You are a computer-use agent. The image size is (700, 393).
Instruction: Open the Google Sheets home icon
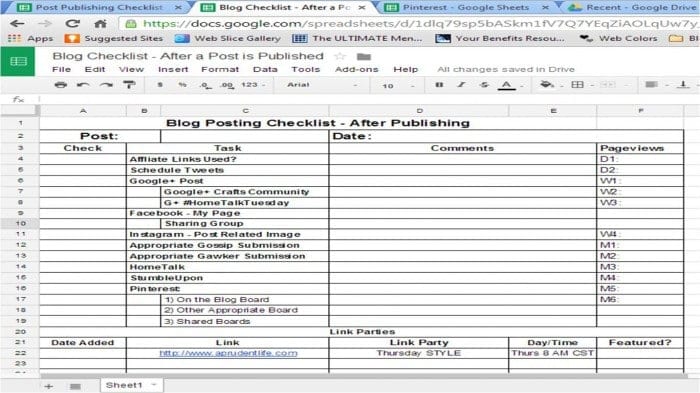point(18,61)
